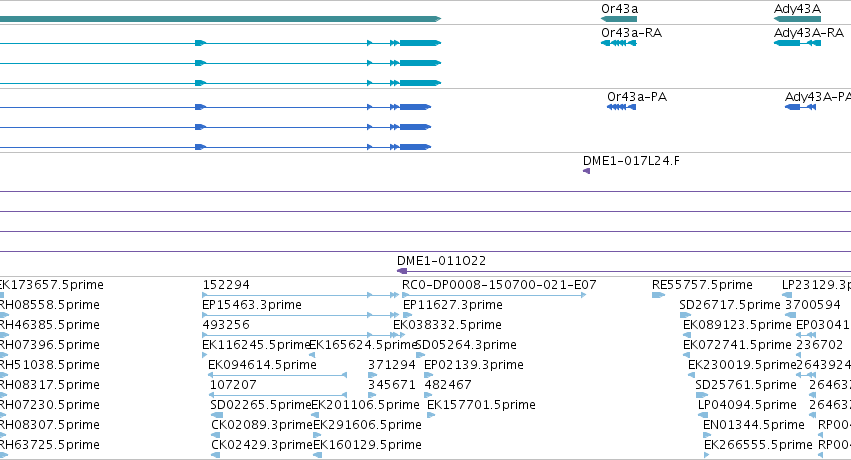Click feature 371294
Image resolution: width=851 pixels, height=460 pixels.
click(x=392, y=365)
